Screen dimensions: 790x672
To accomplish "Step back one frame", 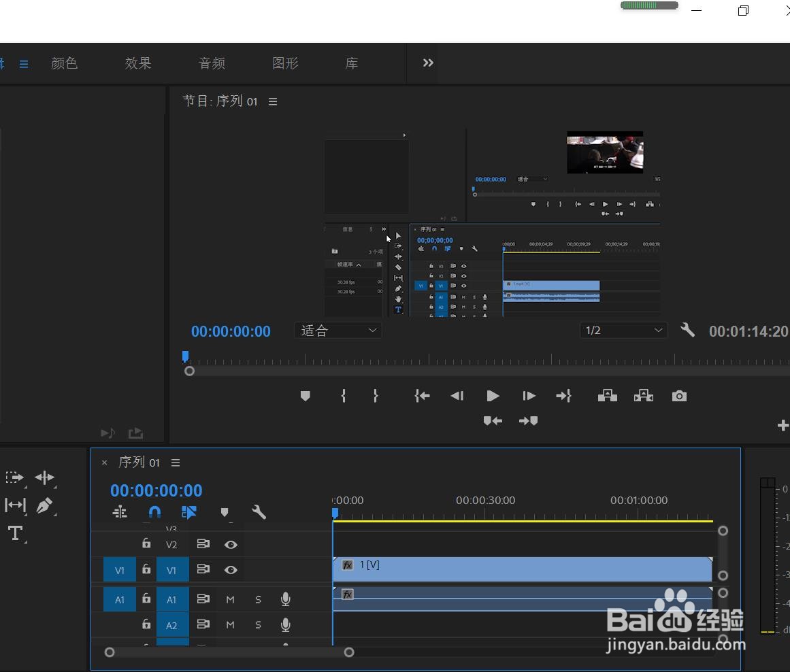I will [457, 396].
